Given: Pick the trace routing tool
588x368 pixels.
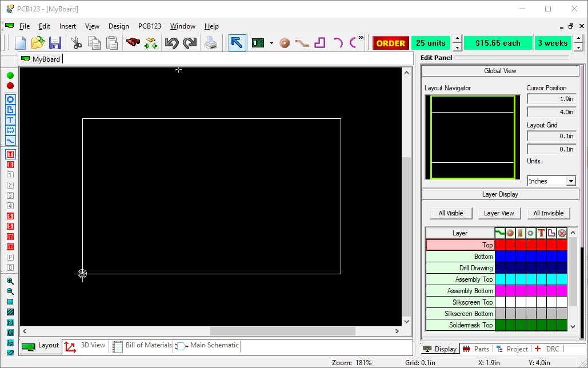Looking at the screenshot, I should click(x=301, y=43).
